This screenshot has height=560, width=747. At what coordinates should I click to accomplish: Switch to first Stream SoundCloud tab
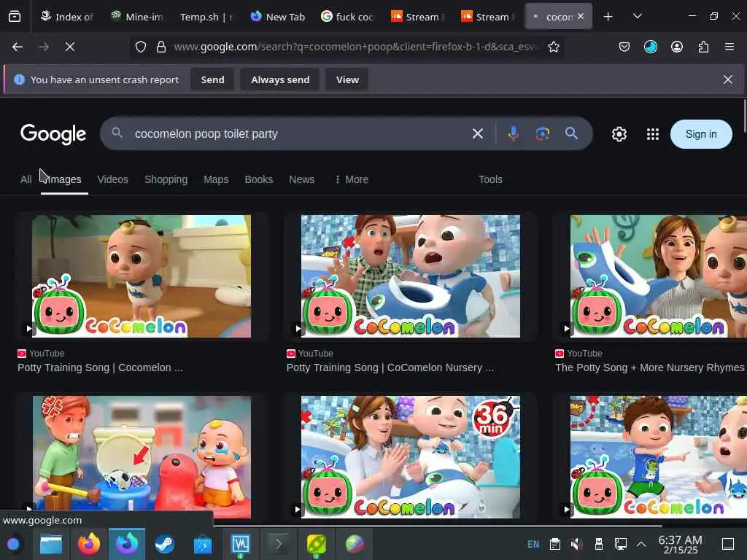418,17
